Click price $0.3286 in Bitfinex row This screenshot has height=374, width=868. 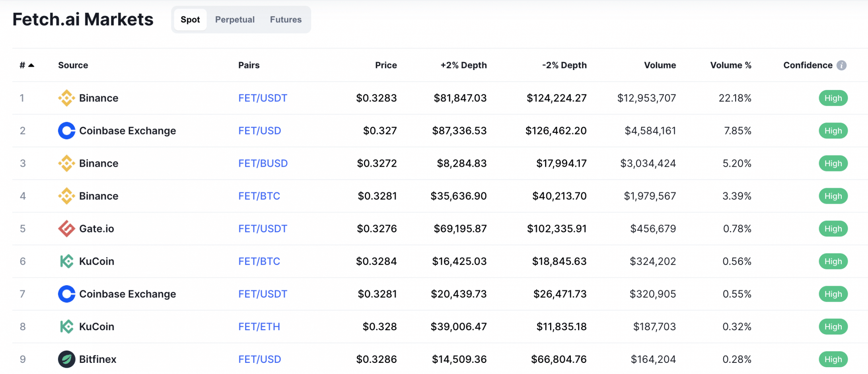(376, 359)
